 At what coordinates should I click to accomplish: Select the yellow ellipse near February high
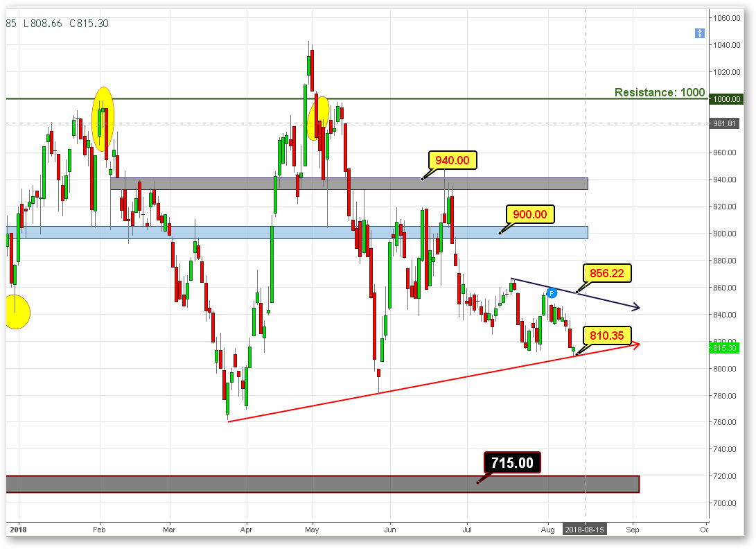103,119
